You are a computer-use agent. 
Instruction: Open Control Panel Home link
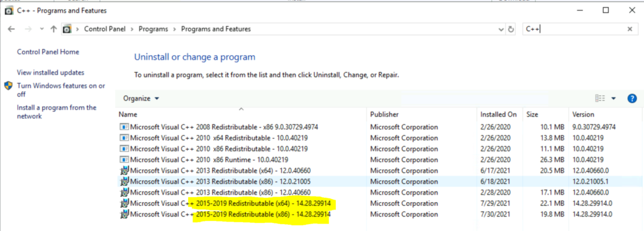(x=48, y=52)
